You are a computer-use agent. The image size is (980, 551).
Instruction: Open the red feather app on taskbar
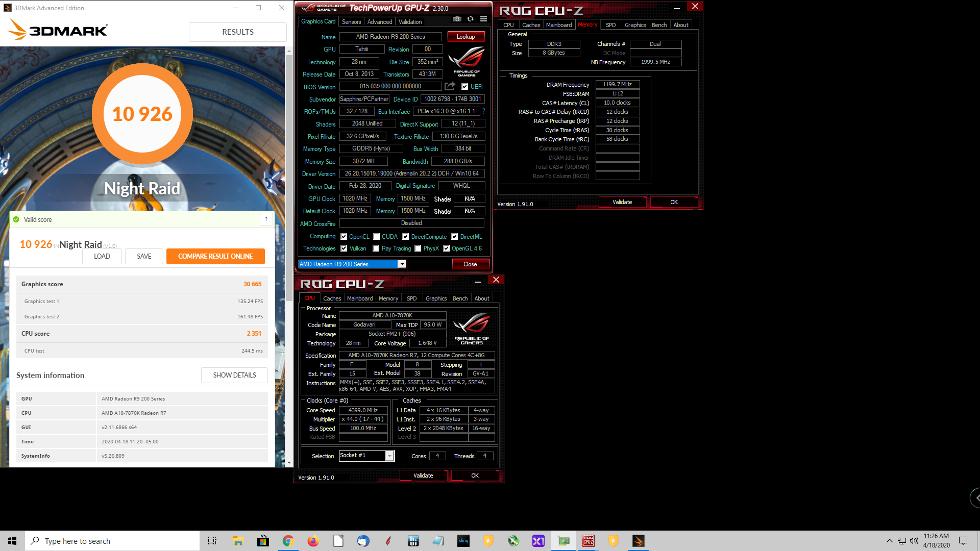[x=388, y=541]
